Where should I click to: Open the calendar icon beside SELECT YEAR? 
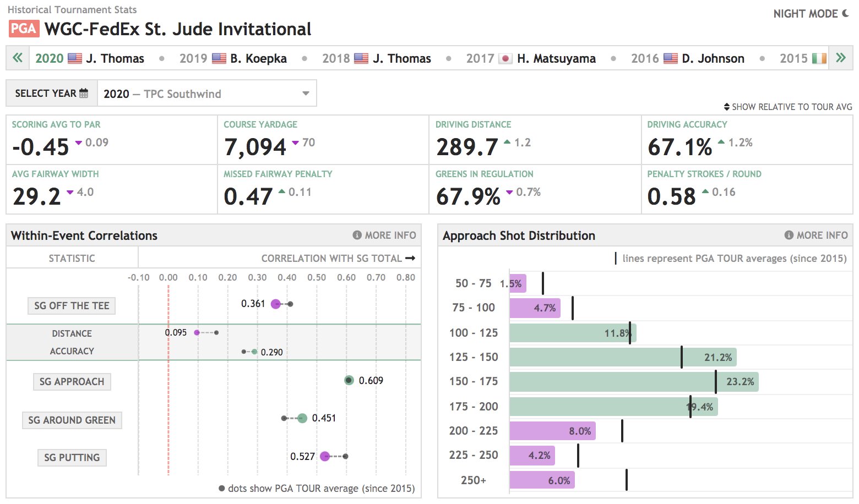(x=83, y=93)
